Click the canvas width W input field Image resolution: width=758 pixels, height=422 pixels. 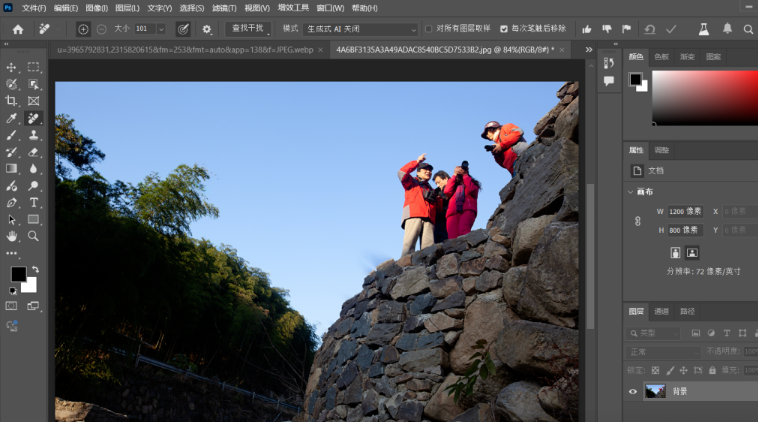pos(685,212)
